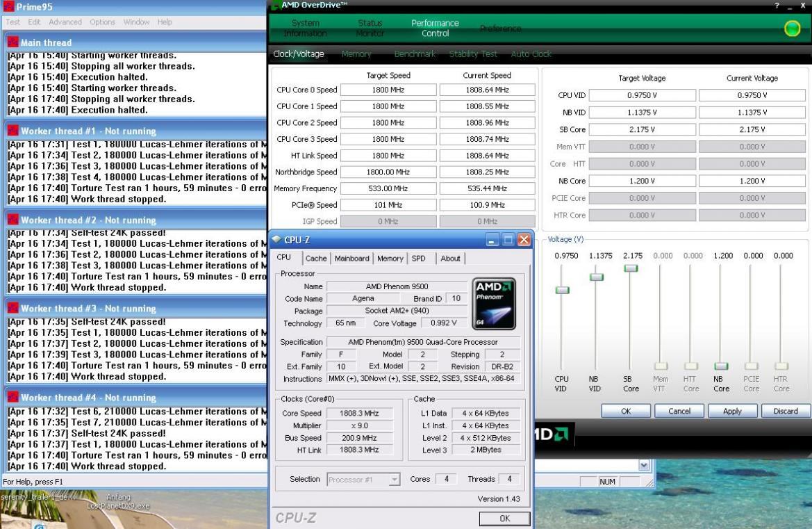Click Northbridge Speed target field
The height and width of the screenshot is (529, 812).
[388, 172]
